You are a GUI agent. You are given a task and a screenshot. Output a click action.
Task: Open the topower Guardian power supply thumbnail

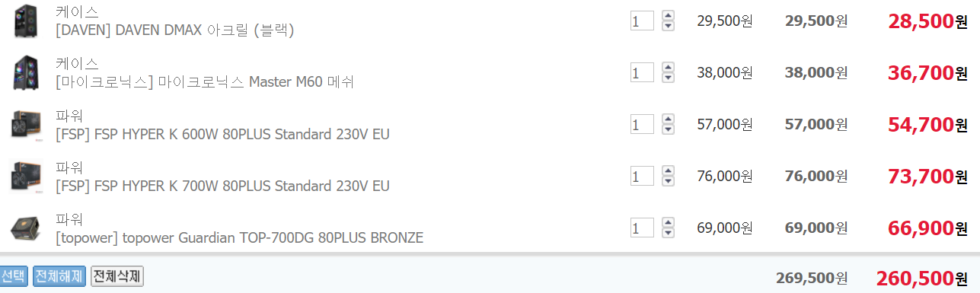pos(26,228)
